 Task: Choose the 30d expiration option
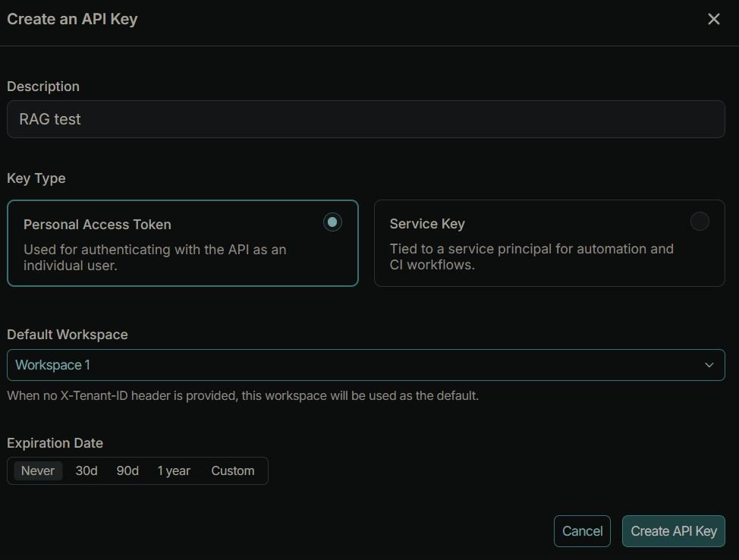[x=86, y=470]
